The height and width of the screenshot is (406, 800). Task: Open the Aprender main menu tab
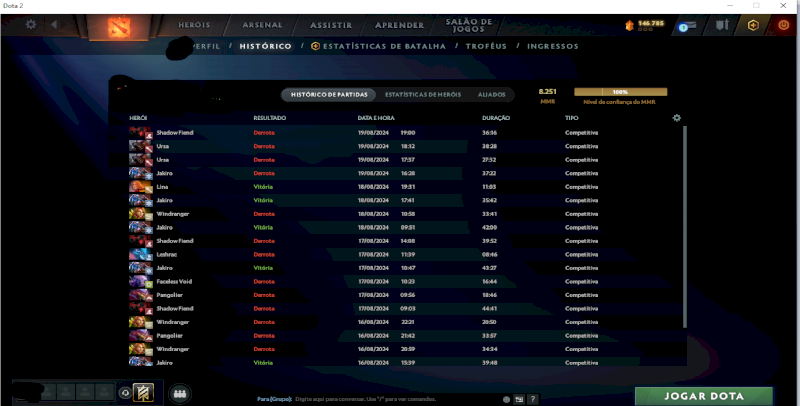point(399,25)
